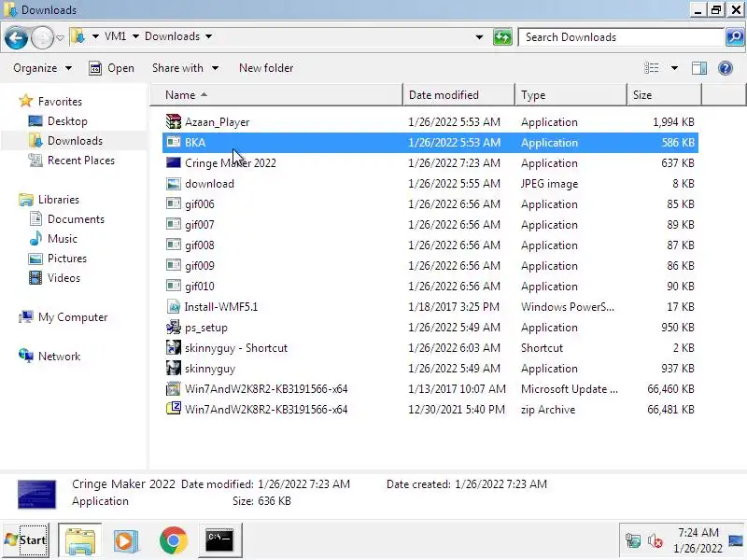Click the network tray icon
The image size is (747, 560).
[633, 541]
